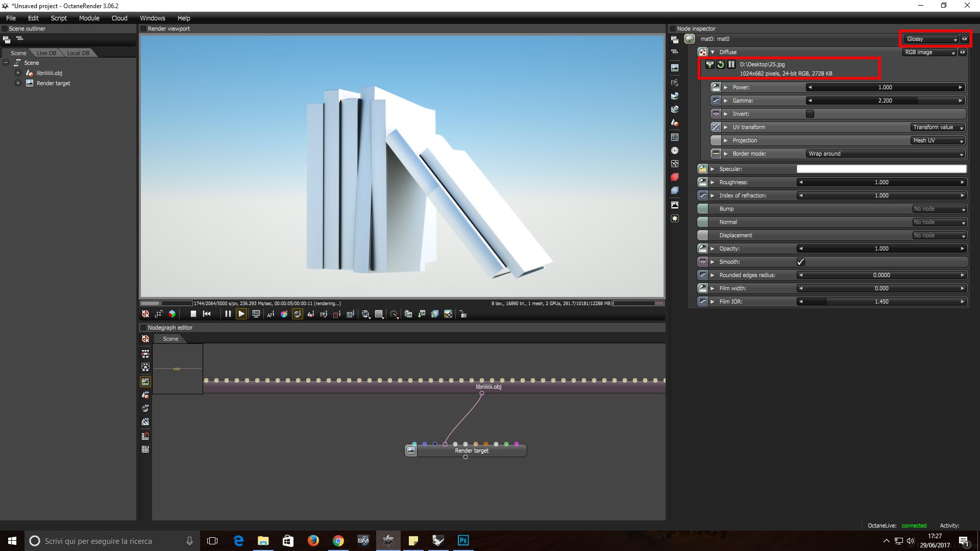Viewport: 980px width, 551px height.
Task: Switch to the Live DB tab
Action: (x=46, y=53)
